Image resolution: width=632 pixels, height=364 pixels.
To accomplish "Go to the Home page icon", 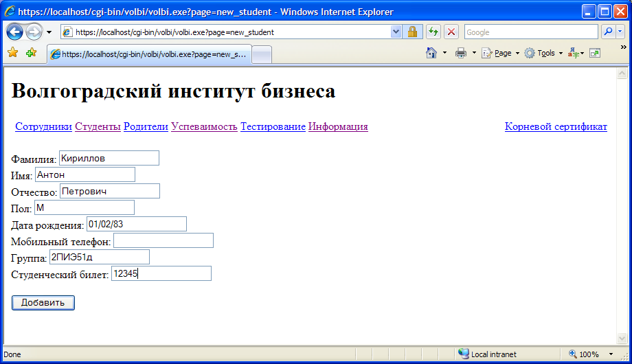I will tap(431, 53).
